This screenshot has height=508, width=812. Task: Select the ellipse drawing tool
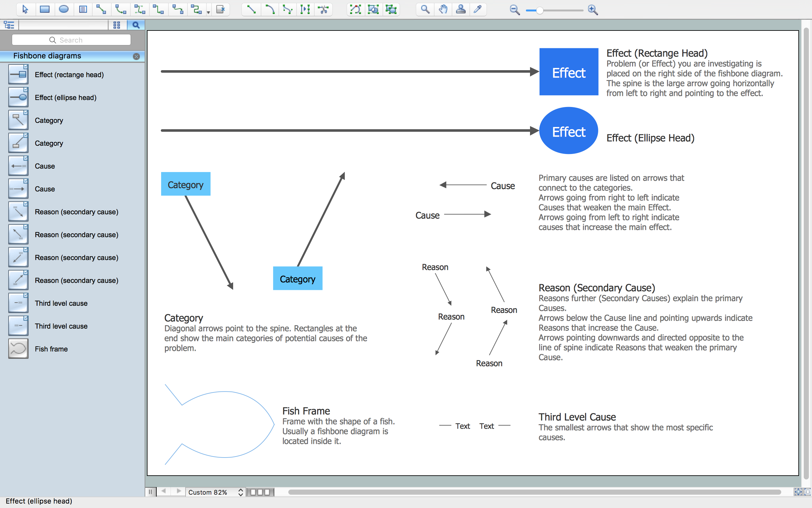[64, 10]
